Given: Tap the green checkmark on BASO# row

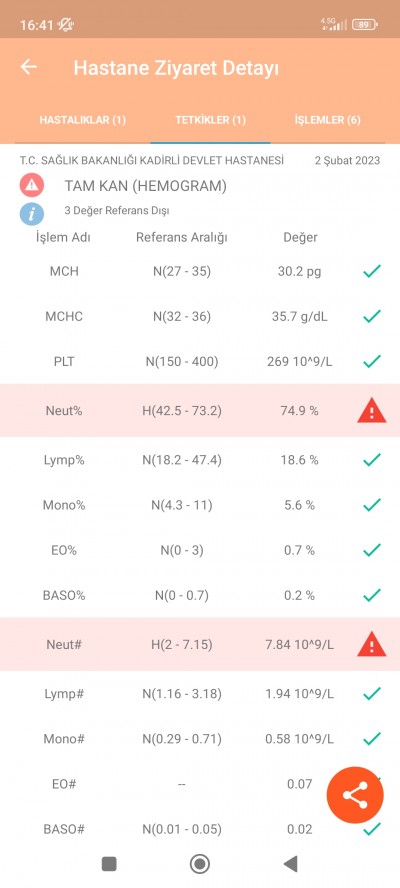Looking at the screenshot, I should pos(372,829).
